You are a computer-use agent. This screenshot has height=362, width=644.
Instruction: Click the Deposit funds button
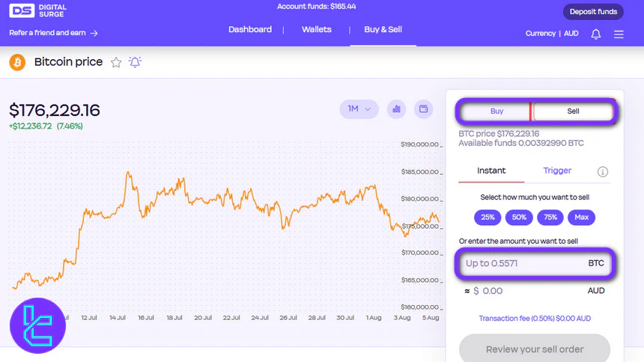pos(593,12)
